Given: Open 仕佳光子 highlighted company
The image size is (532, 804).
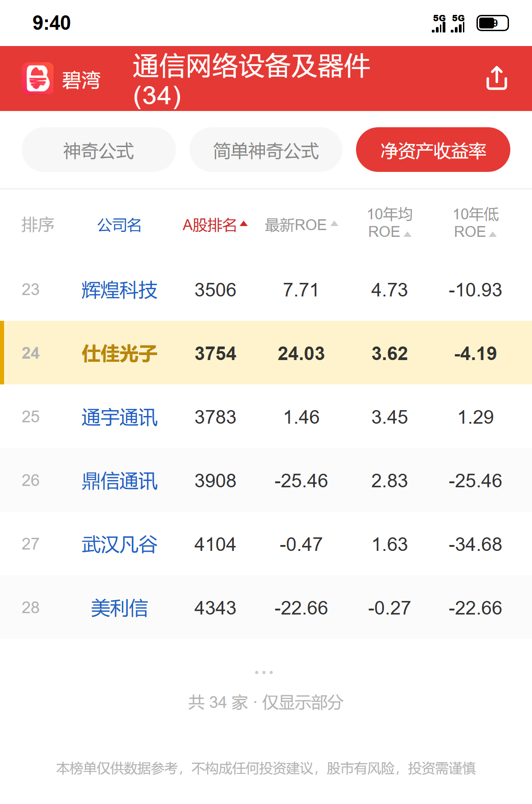Looking at the screenshot, I should 120,353.
